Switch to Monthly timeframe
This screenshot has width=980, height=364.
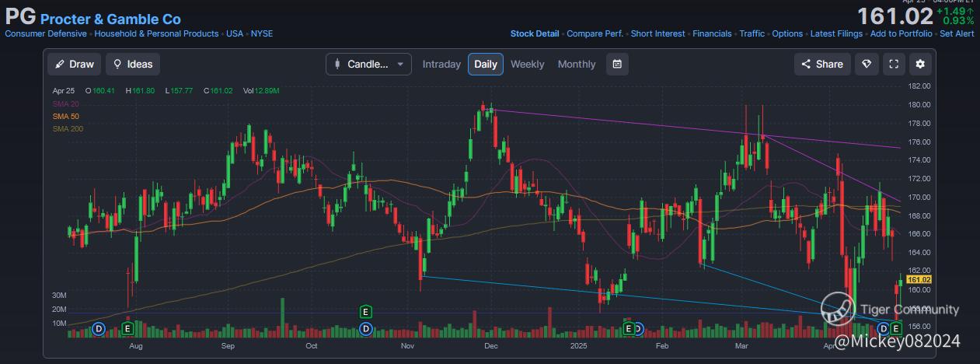pos(577,64)
